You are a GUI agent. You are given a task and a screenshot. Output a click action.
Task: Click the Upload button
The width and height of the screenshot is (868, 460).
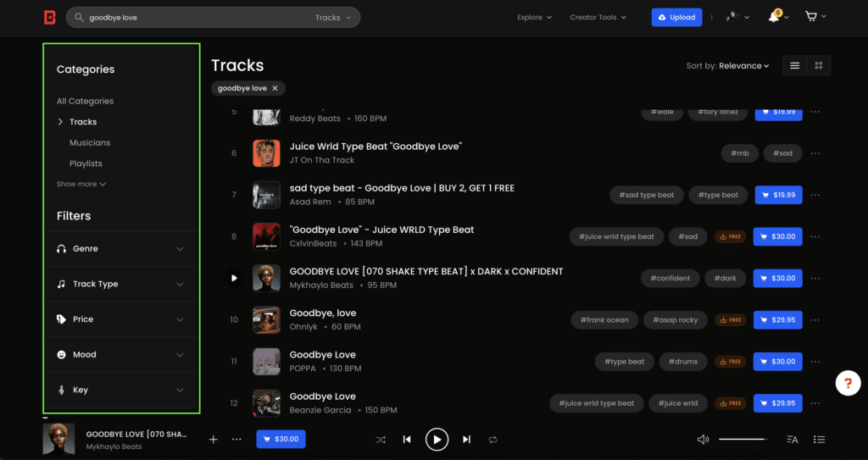point(676,18)
